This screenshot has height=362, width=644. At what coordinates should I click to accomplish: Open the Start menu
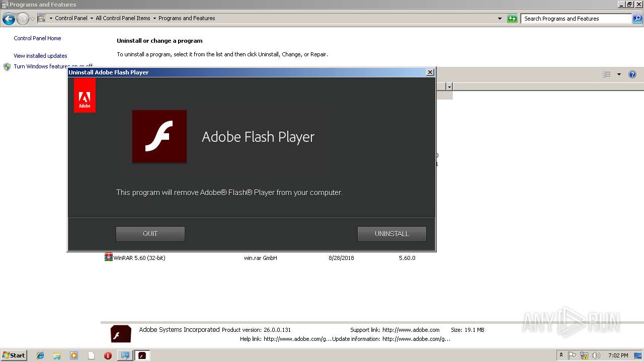pyautogui.click(x=14, y=355)
